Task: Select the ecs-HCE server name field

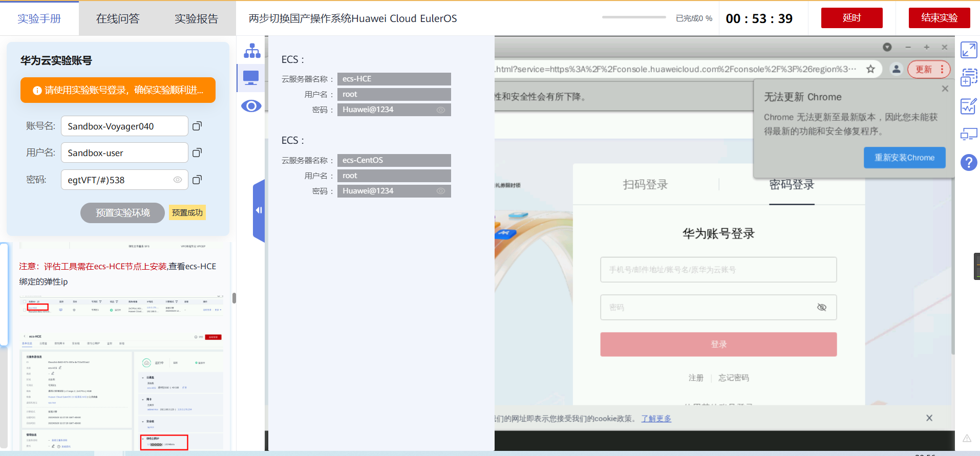Action: click(x=394, y=79)
